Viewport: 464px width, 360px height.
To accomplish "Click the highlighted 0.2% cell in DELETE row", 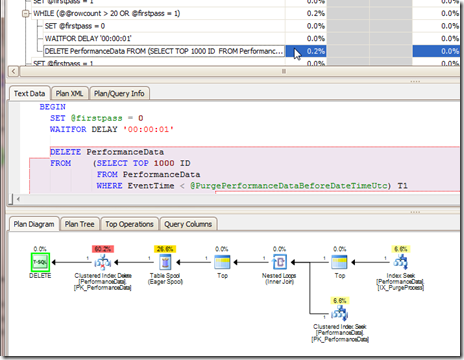I will 306,51.
